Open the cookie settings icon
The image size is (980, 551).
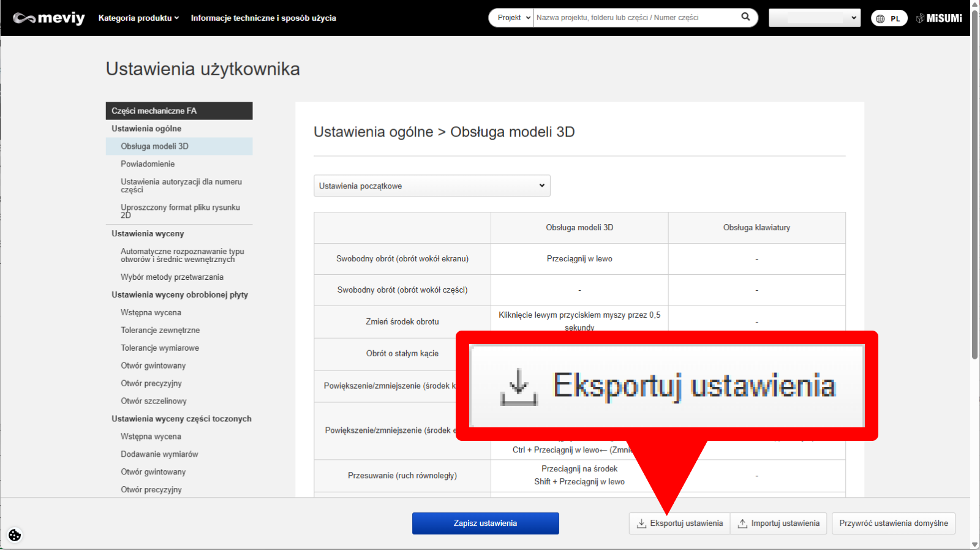[x=15, y=535]
